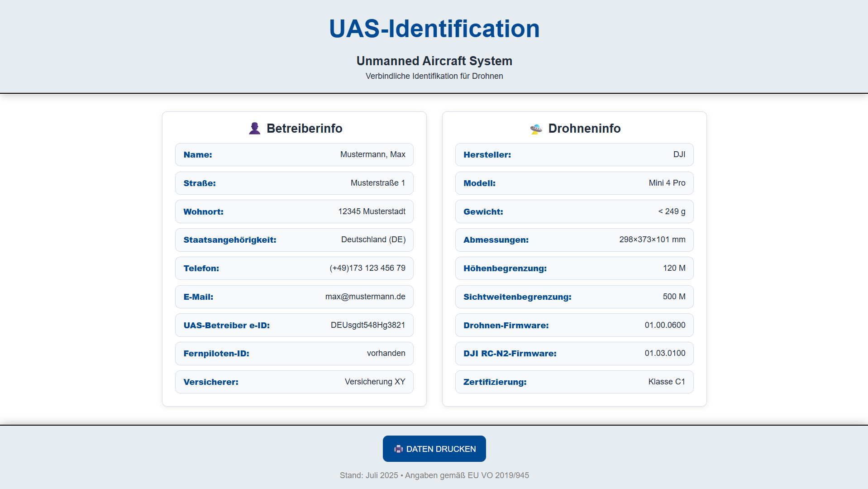This screenshot has height=489, width=868.
Task: Select the UAS-Betreiber e-ID value
Action: click(367, 325)
